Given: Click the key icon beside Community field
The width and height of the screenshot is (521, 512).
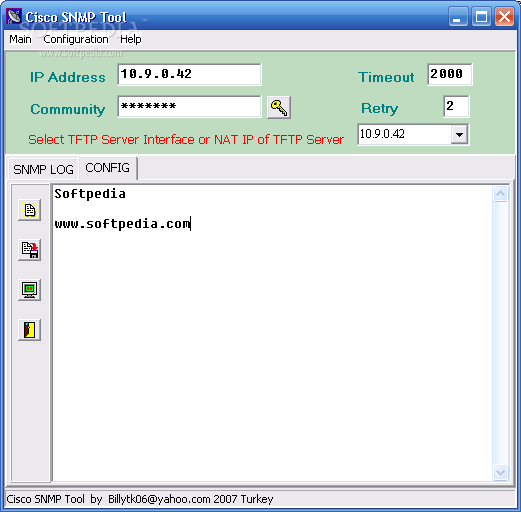Looking at the screenshot, I should [279, 107].
